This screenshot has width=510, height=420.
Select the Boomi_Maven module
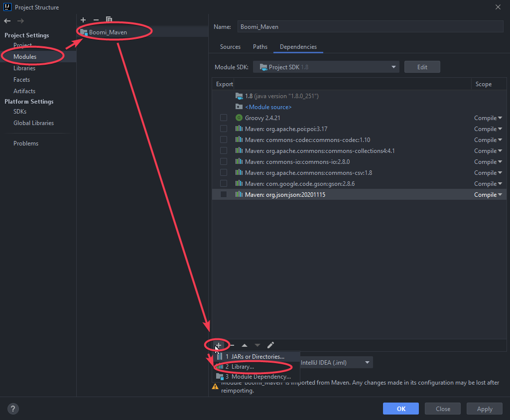pyautogui.click(x=142, y=32)
